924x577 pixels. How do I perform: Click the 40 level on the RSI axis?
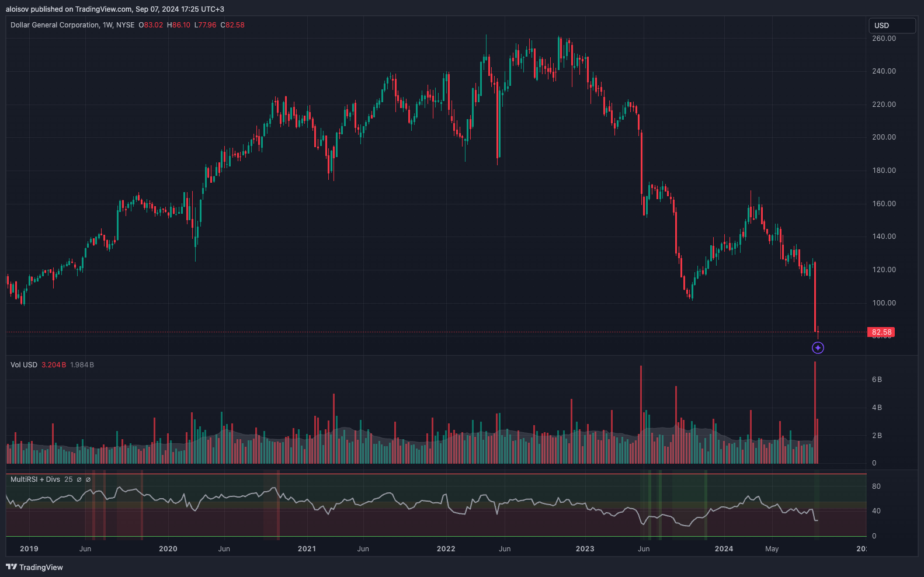coord(876,511)
